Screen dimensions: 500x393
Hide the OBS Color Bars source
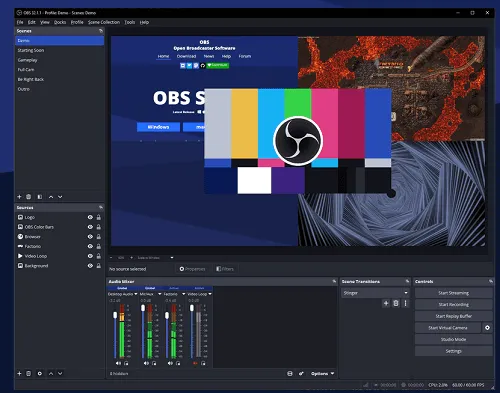coord(90,227)
